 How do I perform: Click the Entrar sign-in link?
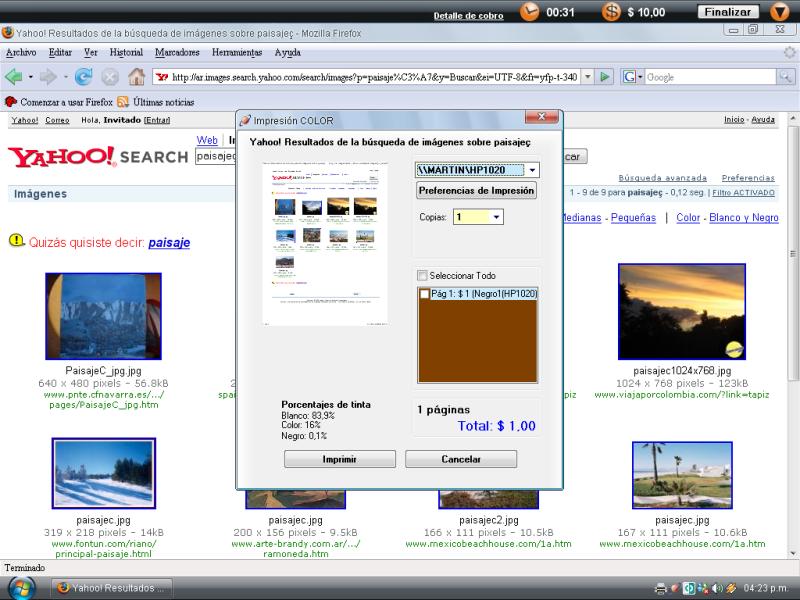tap(157, 120)
